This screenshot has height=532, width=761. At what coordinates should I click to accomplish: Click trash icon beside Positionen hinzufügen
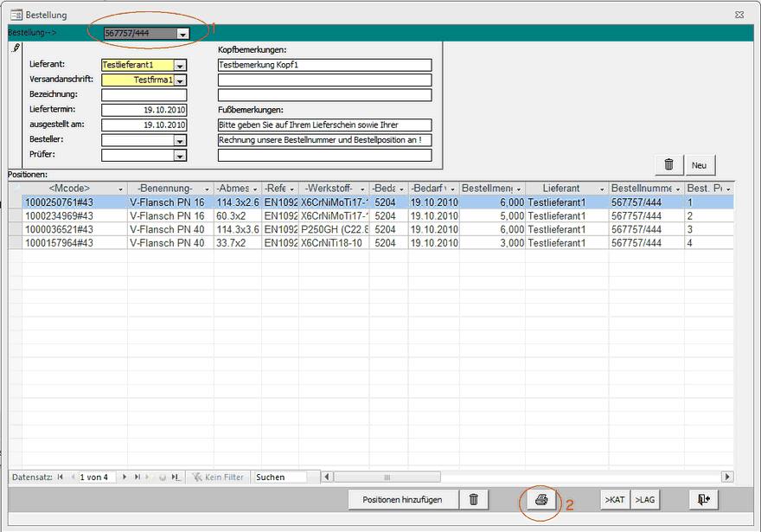coord(473,500)
